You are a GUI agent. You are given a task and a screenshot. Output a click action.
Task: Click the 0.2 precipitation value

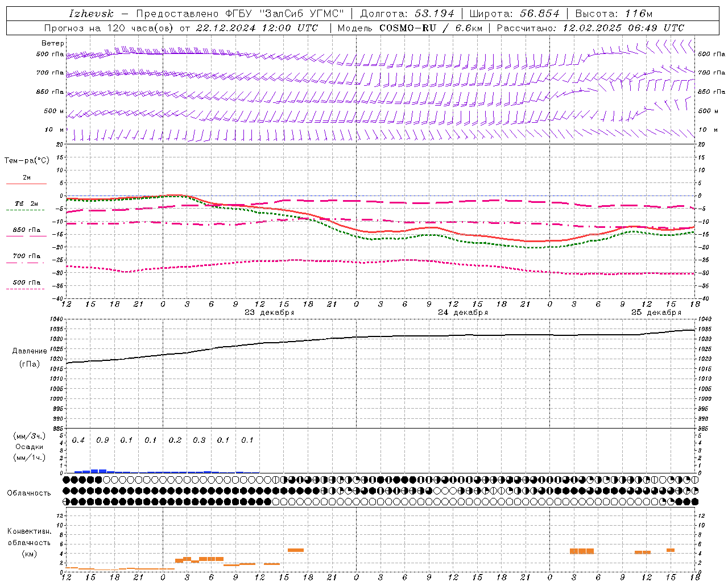pyautogui.click(x=175, y=440)
